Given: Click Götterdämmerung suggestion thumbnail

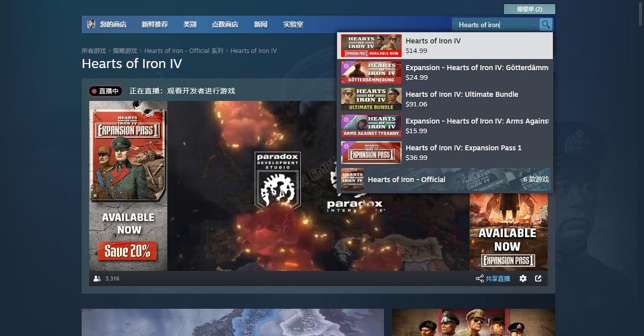Looking at the screenshot, I should (x=371, y=72).
